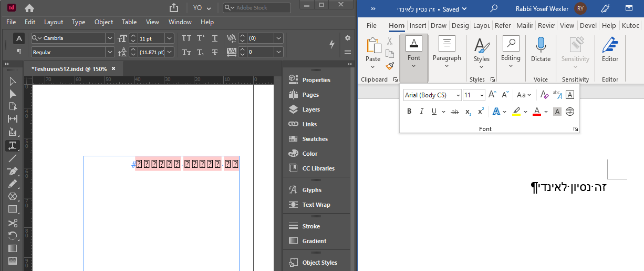
Task: Open the Regular font style dropdown
Action: (x=109, y=52)
